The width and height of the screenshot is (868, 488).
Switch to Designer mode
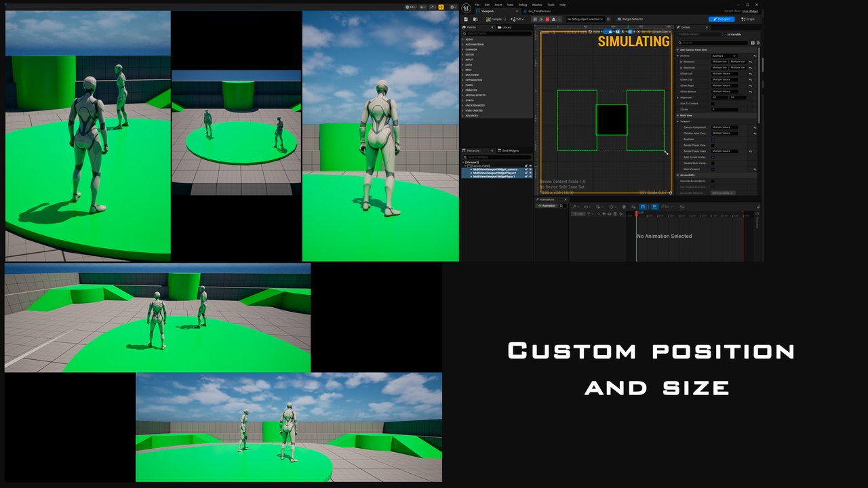(722, 19)
